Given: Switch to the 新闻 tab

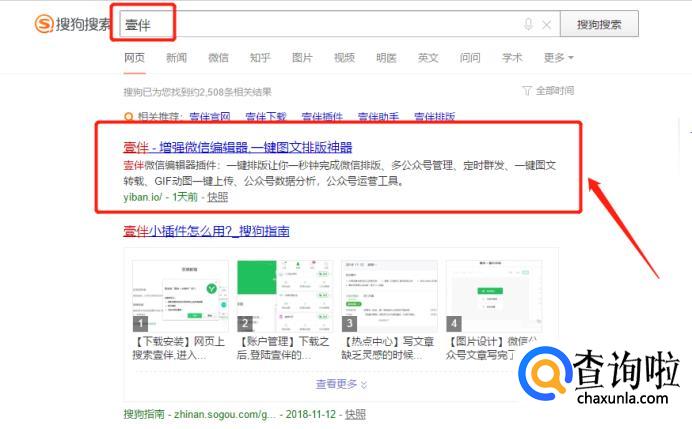Looking at the screenshot, I should [x=176, y=58].
